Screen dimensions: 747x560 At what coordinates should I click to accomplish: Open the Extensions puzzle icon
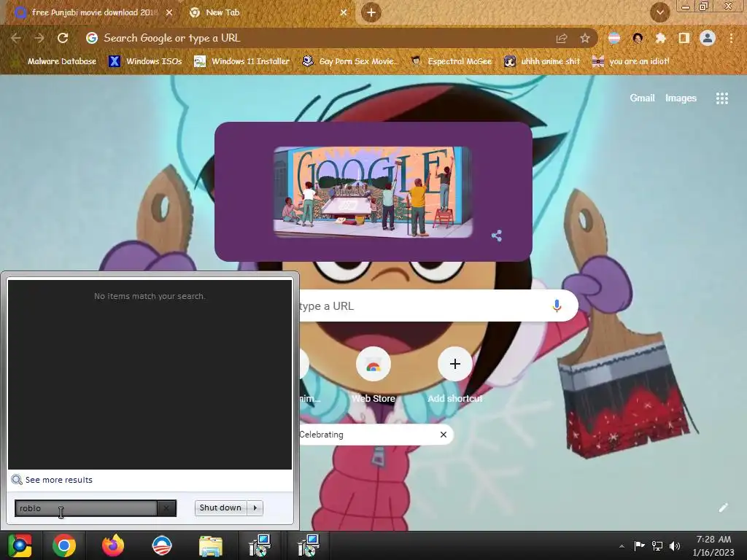point(660,38)
